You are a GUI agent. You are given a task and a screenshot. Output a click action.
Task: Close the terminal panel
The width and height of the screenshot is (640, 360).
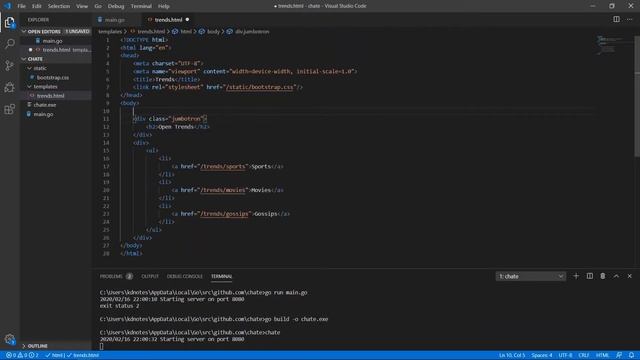(x=629, y=276)
